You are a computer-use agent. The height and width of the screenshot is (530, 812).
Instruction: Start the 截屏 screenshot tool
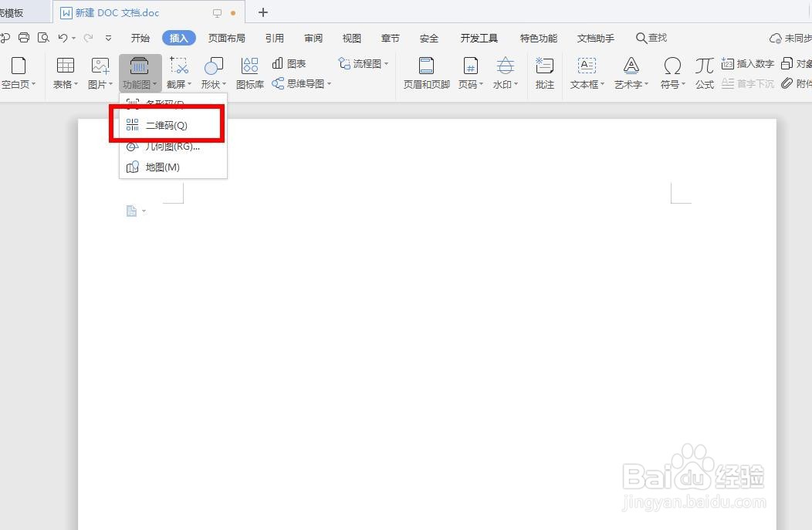179,73
